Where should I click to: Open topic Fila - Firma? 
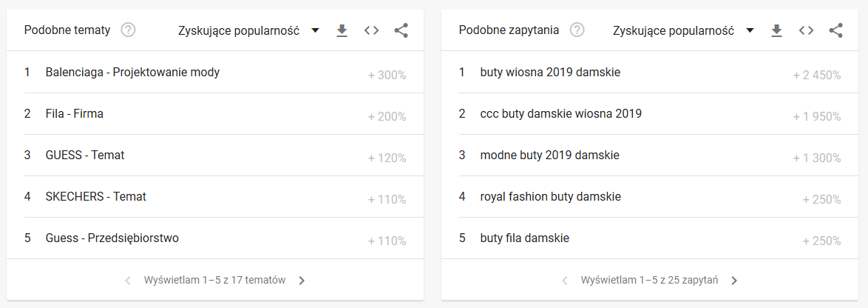[215, 114]
